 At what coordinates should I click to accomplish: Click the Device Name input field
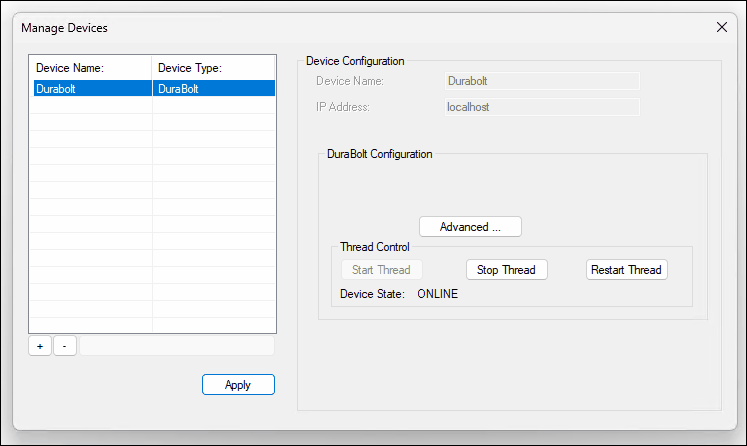click(542, 81)
